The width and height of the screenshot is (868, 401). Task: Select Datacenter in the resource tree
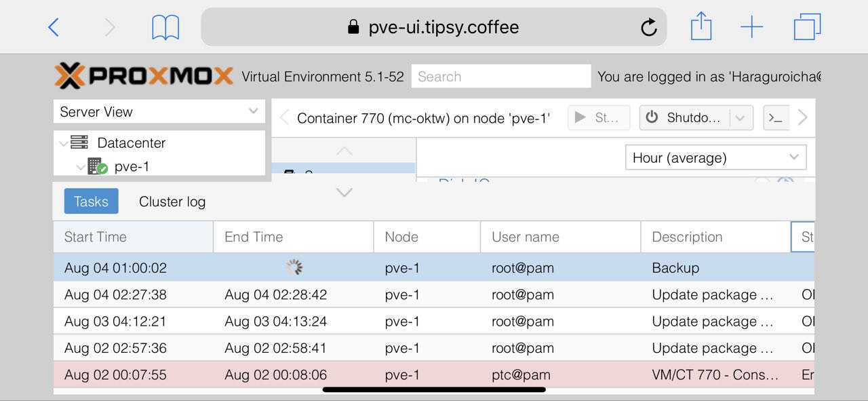131,143
